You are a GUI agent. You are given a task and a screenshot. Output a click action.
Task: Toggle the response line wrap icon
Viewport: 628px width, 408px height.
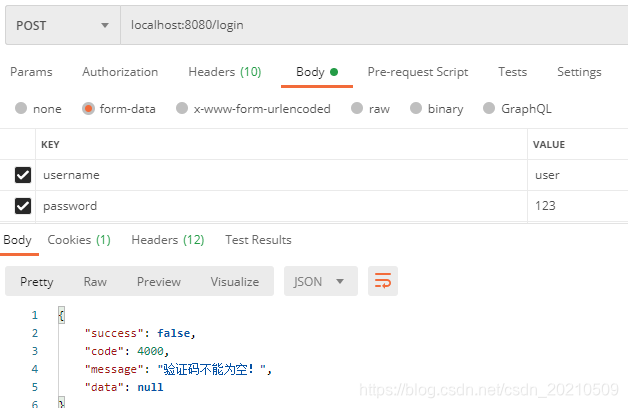[x=383, y=281]
